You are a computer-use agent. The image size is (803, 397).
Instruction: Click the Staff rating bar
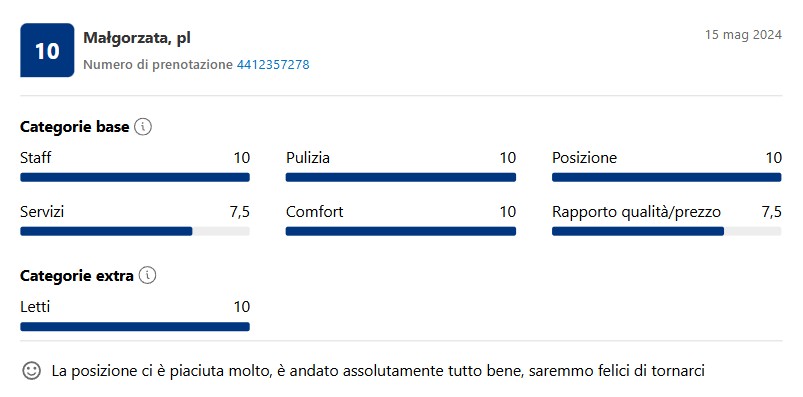click(135, 177)
